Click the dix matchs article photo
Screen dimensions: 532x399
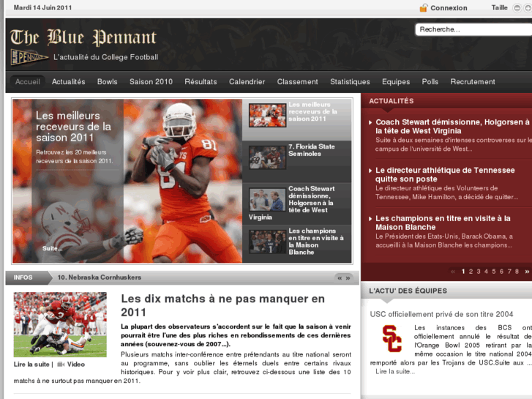click(60, 324)
